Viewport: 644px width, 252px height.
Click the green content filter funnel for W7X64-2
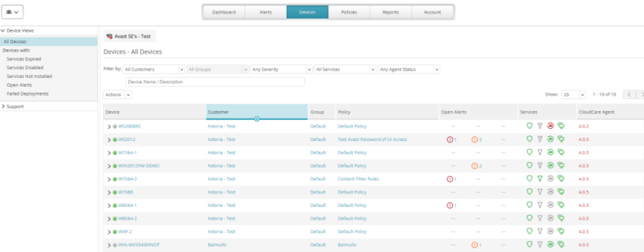[x=540, y=179]
